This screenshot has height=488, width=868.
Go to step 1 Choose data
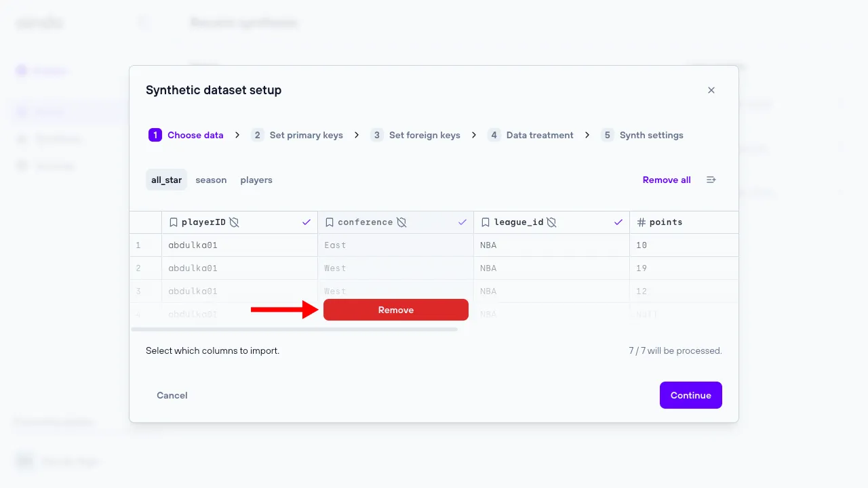(x=186, y=135)
